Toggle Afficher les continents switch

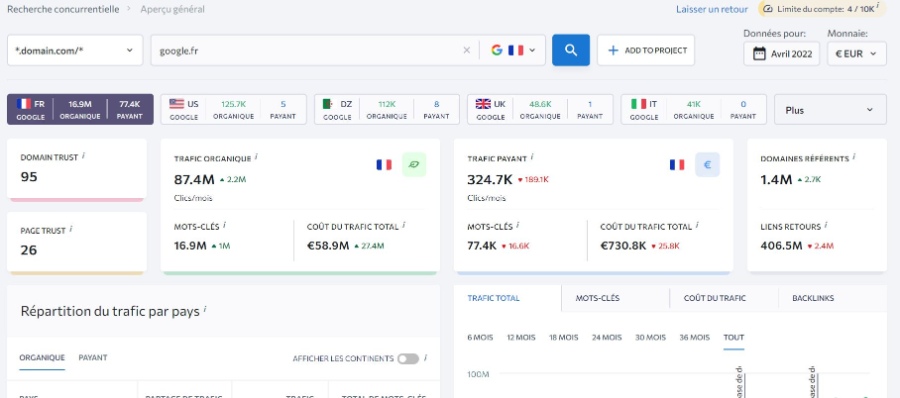[x=408, y=358]
